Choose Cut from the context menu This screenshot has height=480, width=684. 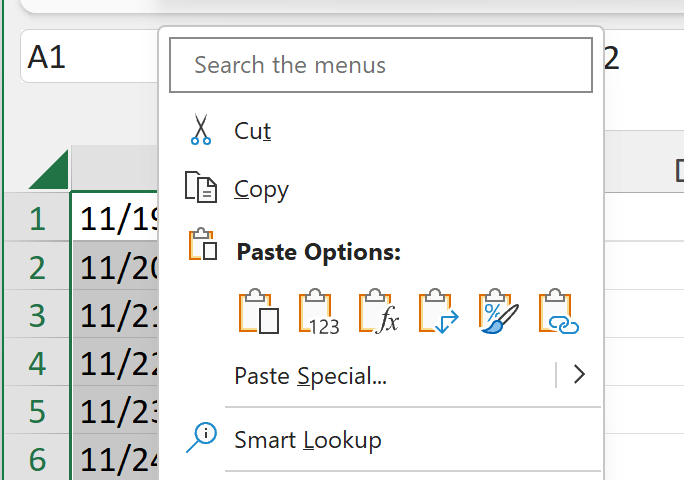coord(253,131)
